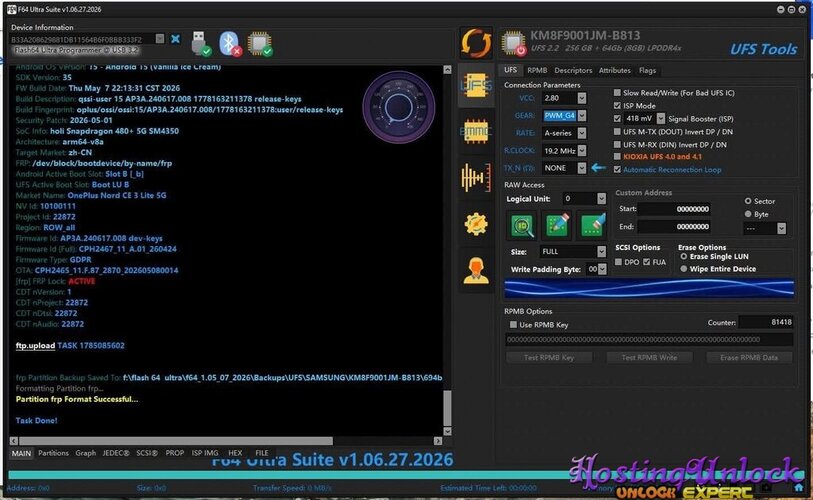Viewport: 813px width, 500px height.
Task: Open the Size FULL dropdown
Action: 601,252
